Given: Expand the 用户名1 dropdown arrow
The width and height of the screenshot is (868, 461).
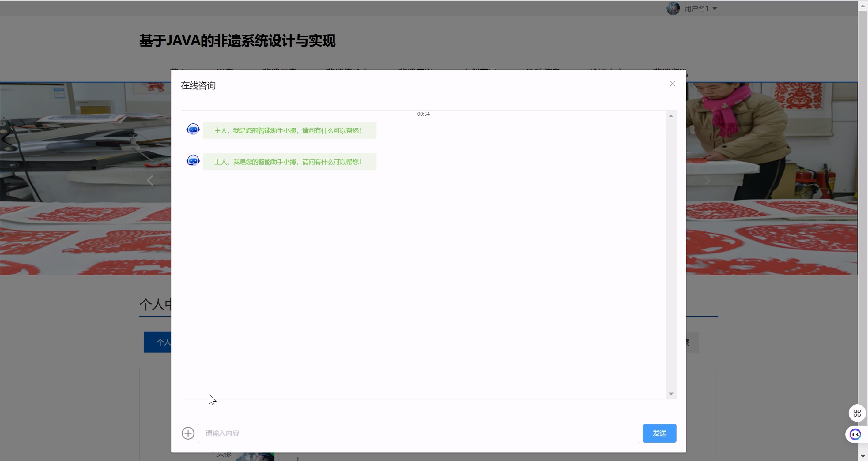Looking at the screenshot, I should pos(715,9).
